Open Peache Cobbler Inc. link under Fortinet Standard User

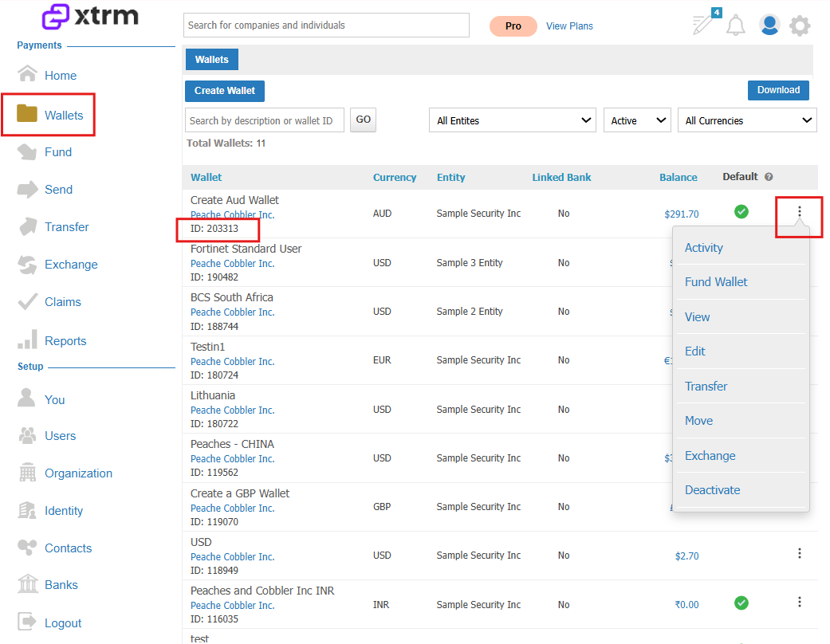coord(232,264)
